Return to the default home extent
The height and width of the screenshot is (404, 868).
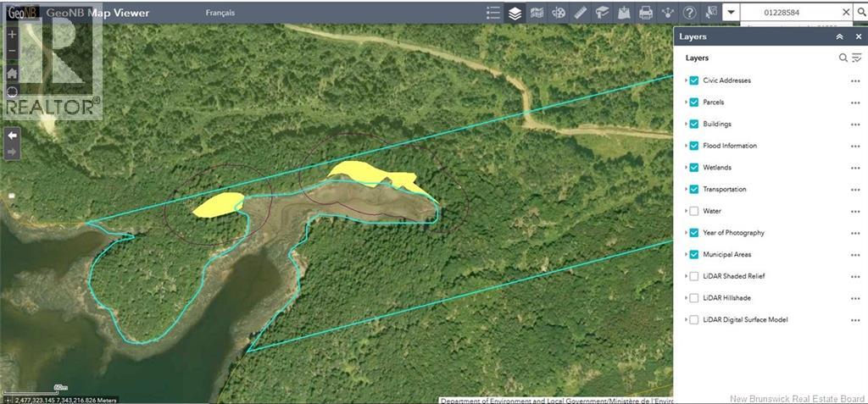(x=12, y=73)
